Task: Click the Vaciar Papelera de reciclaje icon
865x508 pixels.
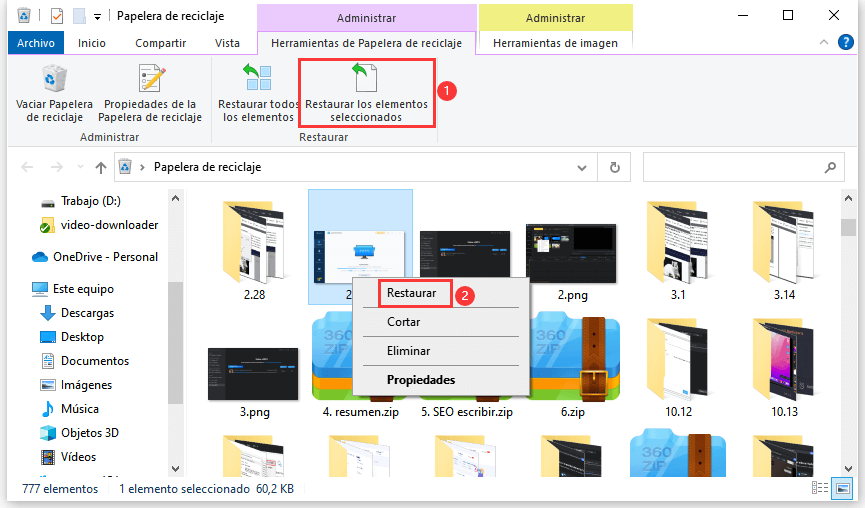Action: pyautogui.click(x=54, y=80)
